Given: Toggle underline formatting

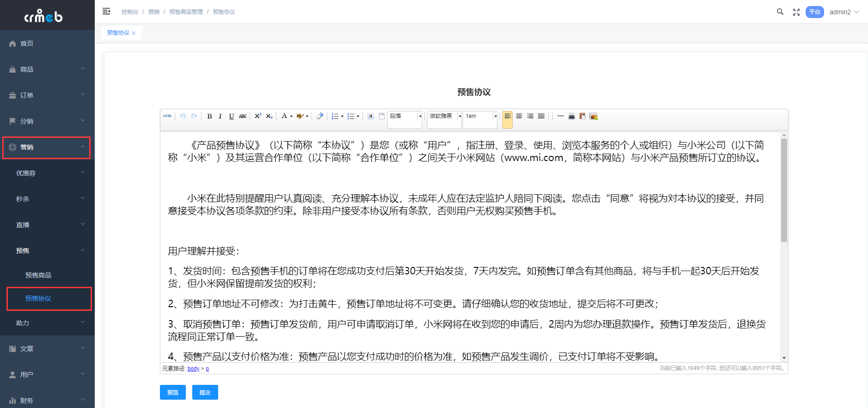Looking at the screenshot, I should [x=231, y=116].
